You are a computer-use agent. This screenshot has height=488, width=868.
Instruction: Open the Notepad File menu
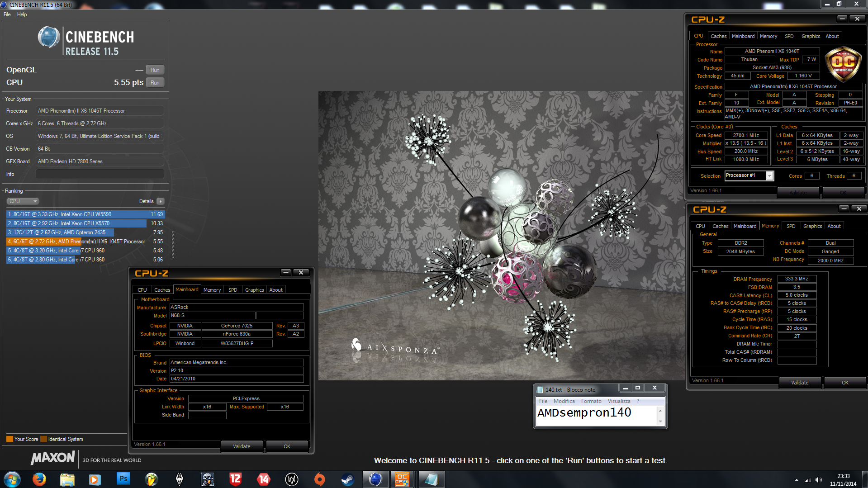click(x=543, y=401)
